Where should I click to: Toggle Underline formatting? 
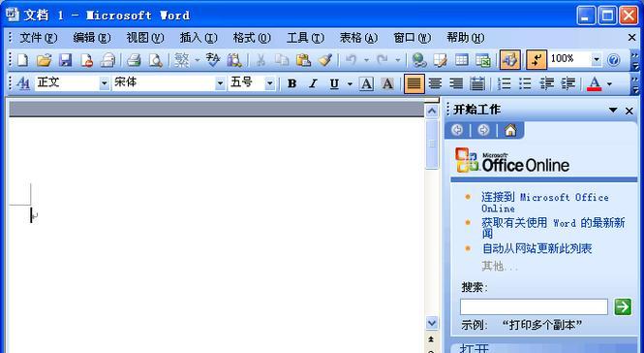[334, 84]
